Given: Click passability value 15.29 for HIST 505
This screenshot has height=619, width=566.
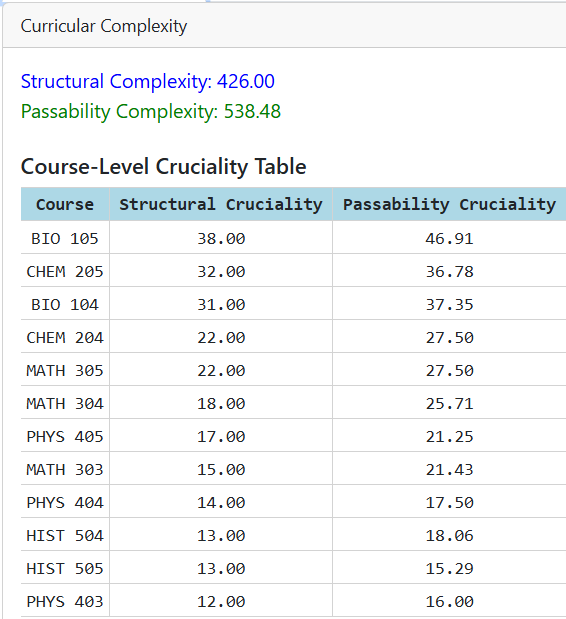Looking at the screenshot, I should point(449,569).
